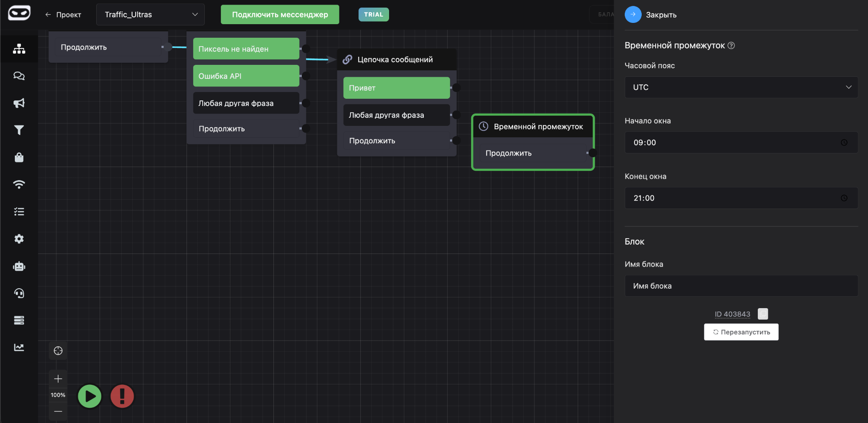Click the output connector of Привет
The height and width of the screenshot is (423, 868).
[456, 88]
